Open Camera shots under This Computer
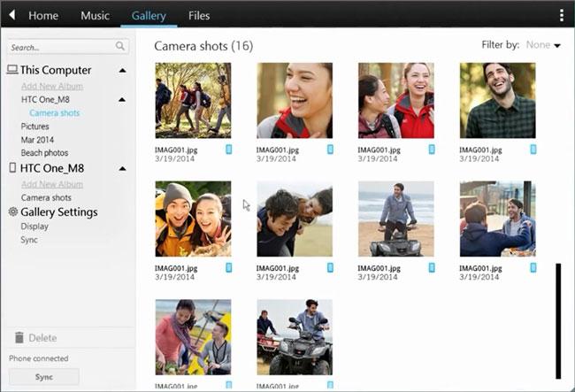Image resolution: width=575 pixels, height=392 pixels. (55, 113)
